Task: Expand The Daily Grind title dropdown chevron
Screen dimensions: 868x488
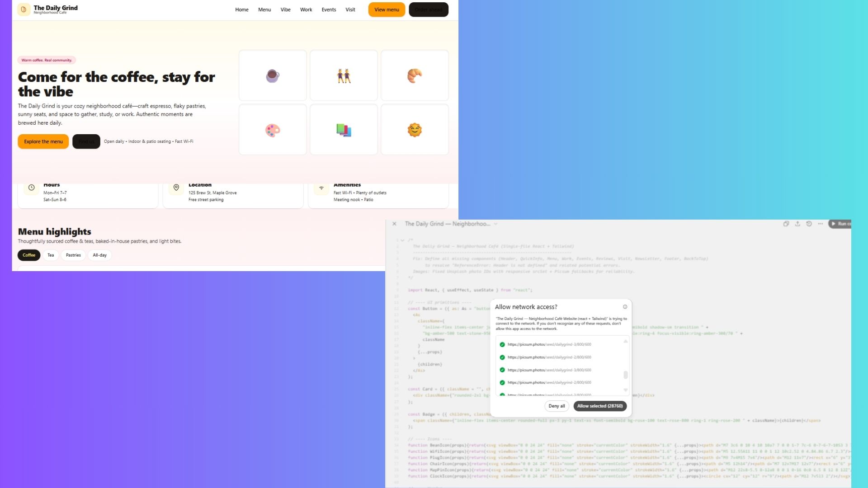Action: tap(495, 224)
